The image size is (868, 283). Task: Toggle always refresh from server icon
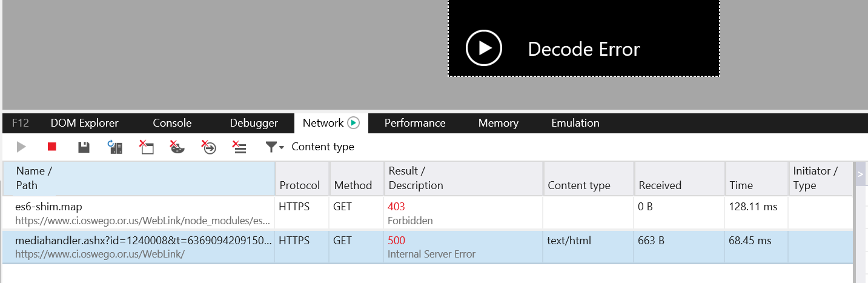[x=115, y=147]
